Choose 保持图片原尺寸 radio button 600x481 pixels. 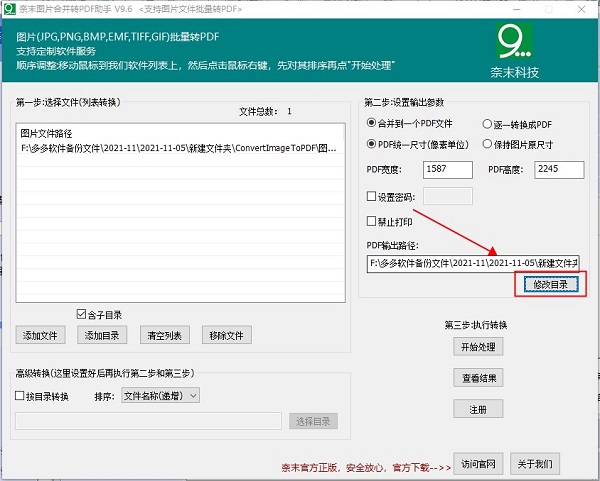(487, 144)
